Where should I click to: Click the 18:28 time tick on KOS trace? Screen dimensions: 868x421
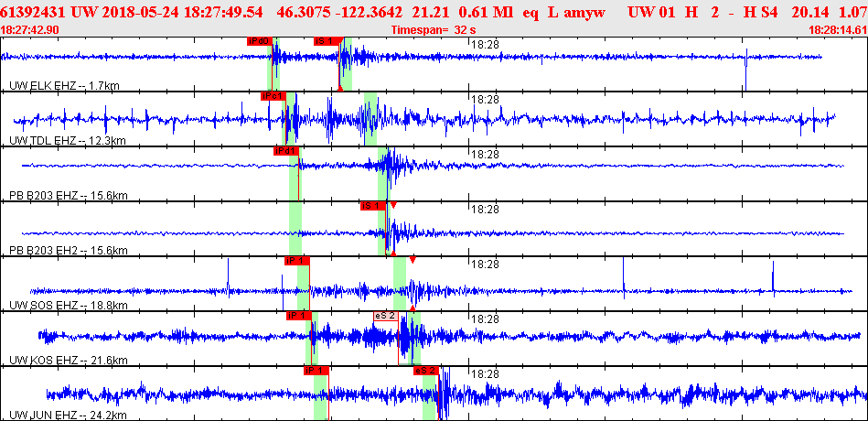pos(485,319)
